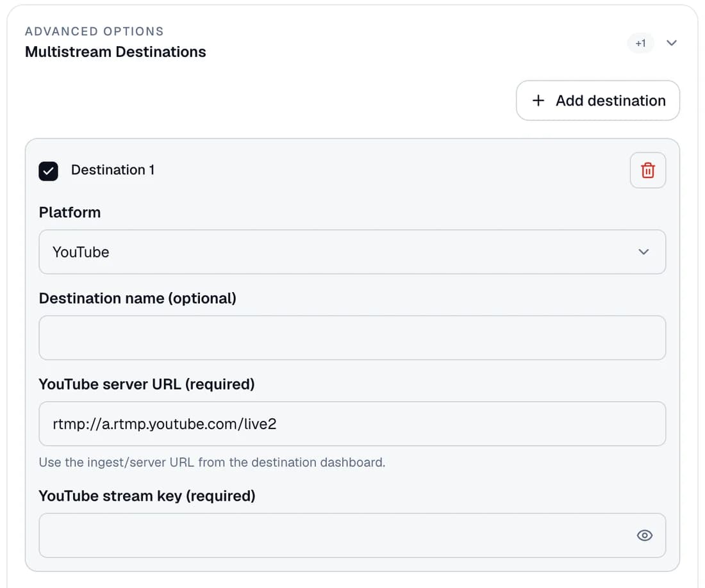Click the ADVANCED OPTIONS label
The width and height of the screenshot is (705, 588).
pos(94,31)
